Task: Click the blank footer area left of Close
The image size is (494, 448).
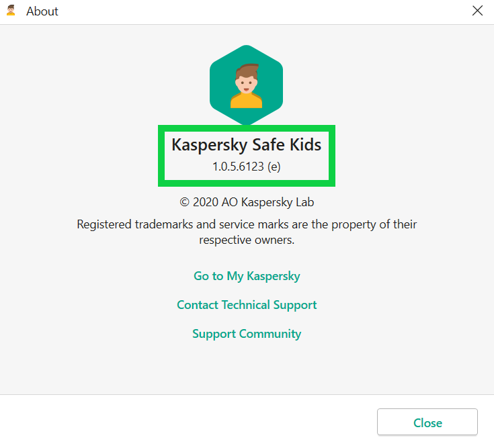Action: tap(188, 422)
